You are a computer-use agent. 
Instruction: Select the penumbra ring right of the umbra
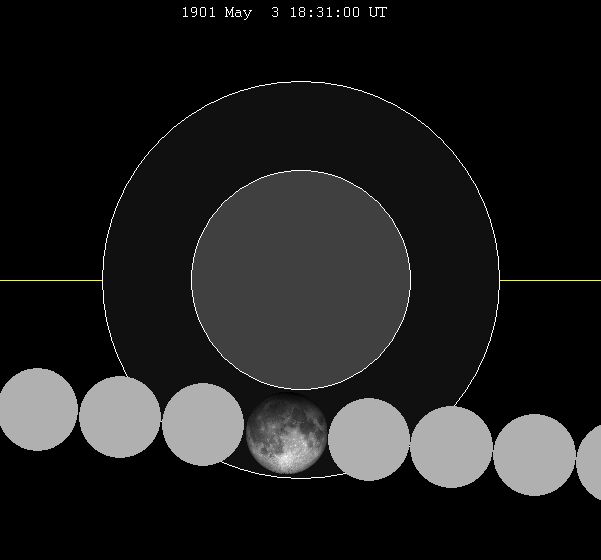point(455,280)
